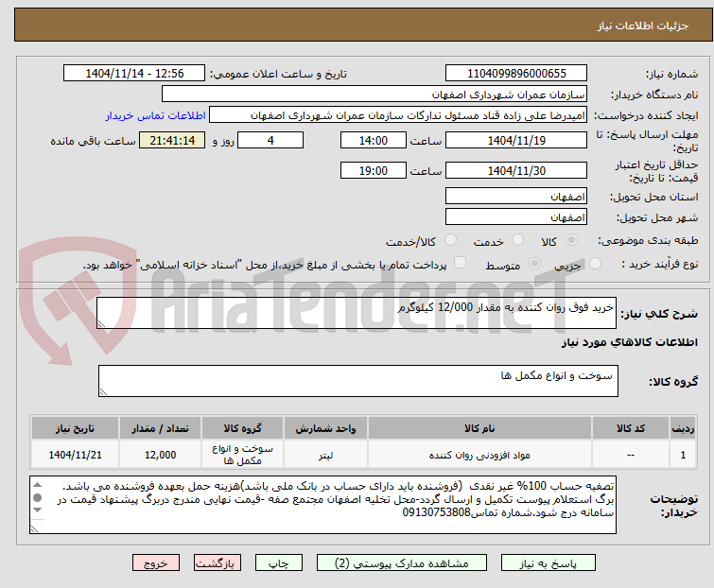Click the need number field 1104099896000655
This screenshot has height=588, width=714.
pyautogui.click(x=516, y=74)
